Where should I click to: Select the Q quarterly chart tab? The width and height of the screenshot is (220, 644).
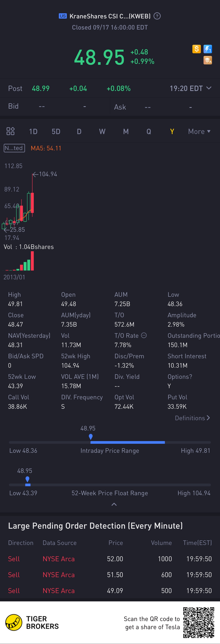point(149,131)
